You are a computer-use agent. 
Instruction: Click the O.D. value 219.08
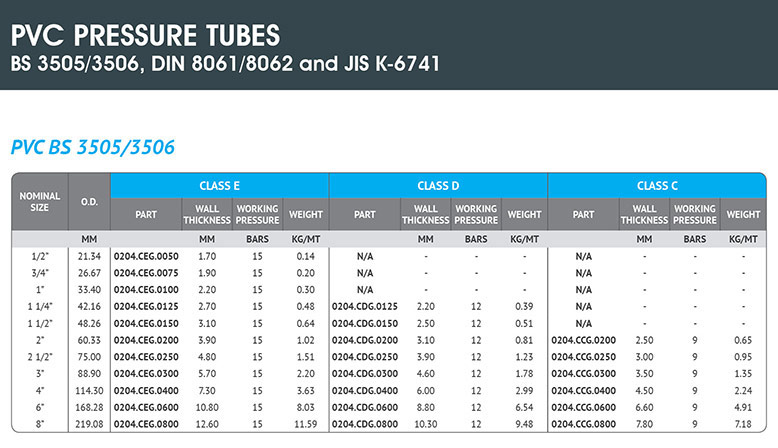pyautogui.click(x=89, y=424)
